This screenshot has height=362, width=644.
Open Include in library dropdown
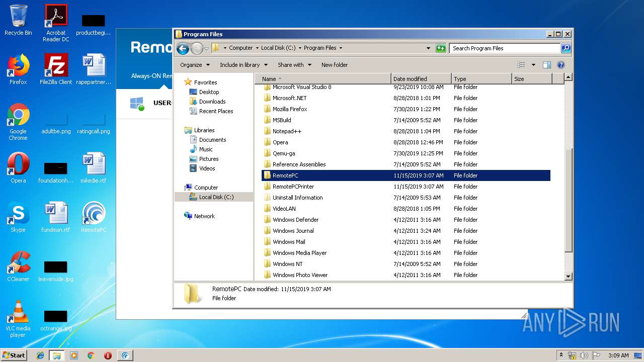click(243, 65)
